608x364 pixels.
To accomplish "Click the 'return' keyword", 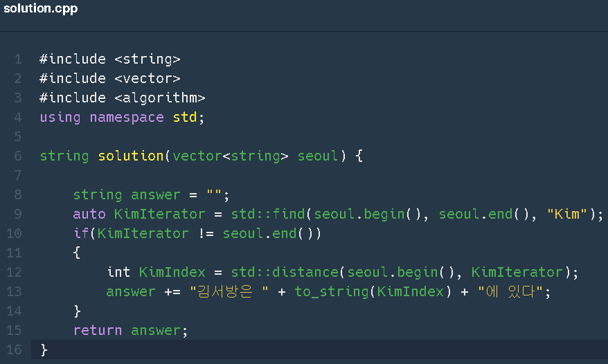I will (98, 330).
